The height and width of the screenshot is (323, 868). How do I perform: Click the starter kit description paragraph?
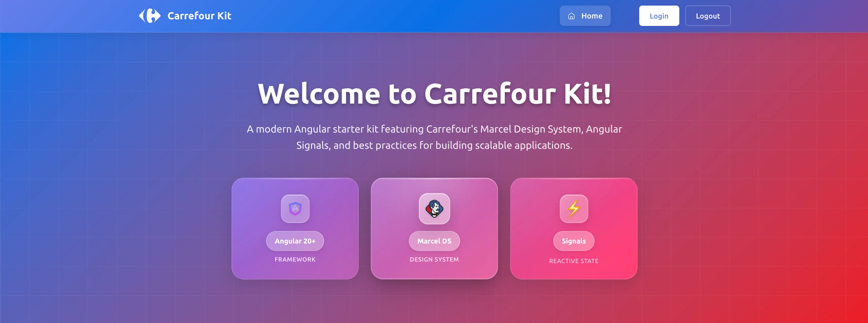(434, 137)
